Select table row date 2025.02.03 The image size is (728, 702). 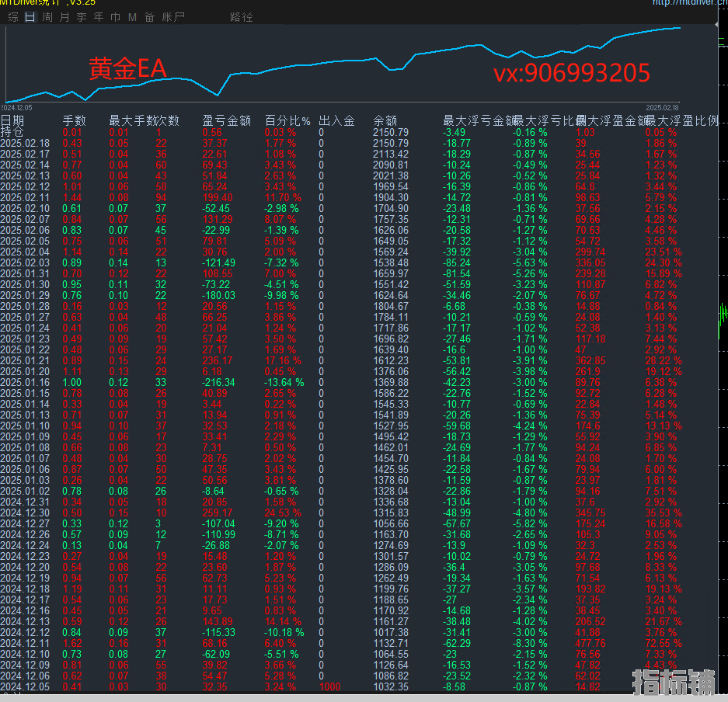[25, 262]
